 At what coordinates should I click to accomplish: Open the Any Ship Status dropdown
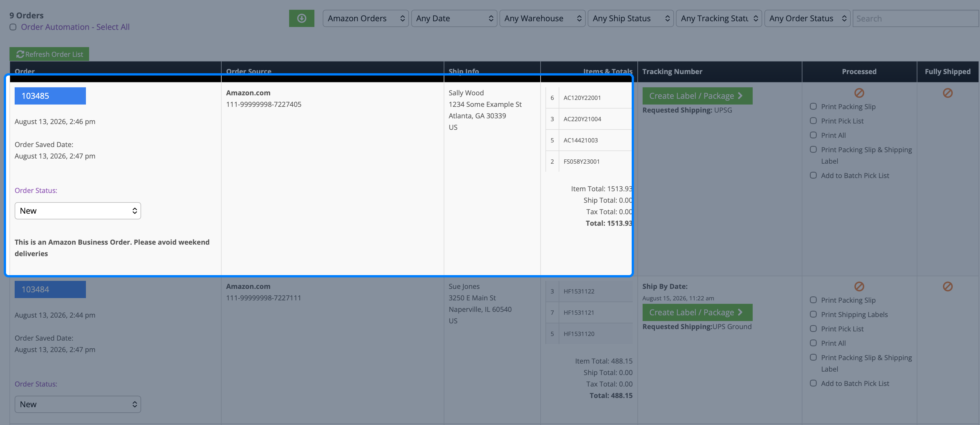coord(630,18)
